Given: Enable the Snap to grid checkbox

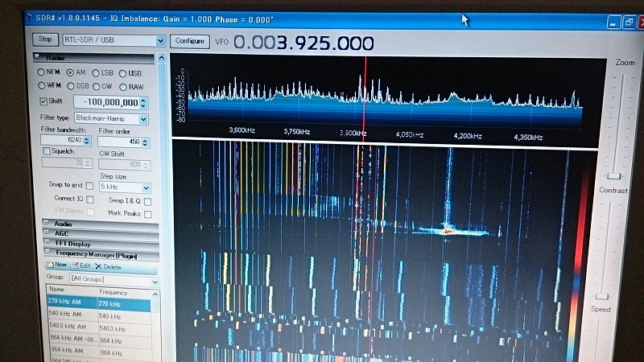Looking at the screenshot, I should pos(89,186).
